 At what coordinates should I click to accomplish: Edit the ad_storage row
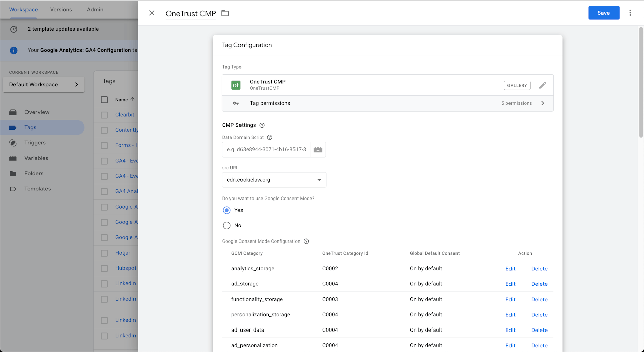pos(510,284)
